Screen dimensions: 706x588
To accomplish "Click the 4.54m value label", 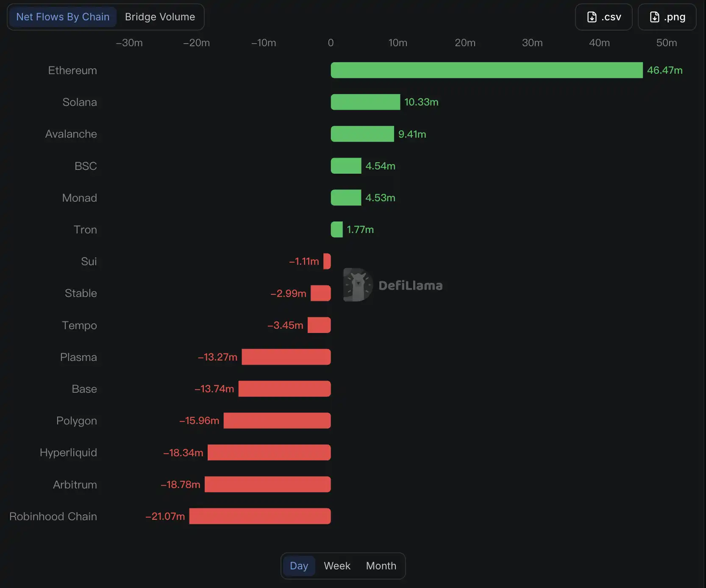I will click(380, 166).
